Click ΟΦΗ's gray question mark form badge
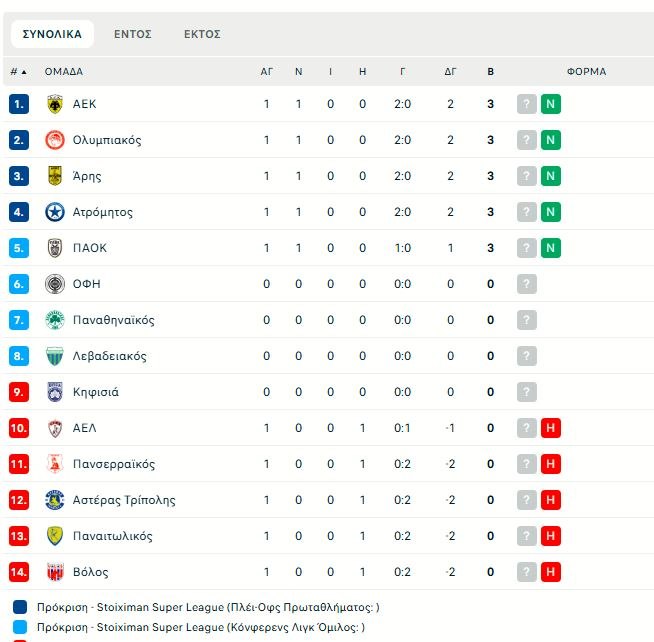This screenshot has width=654, height=642. click(x=527, y=284)
